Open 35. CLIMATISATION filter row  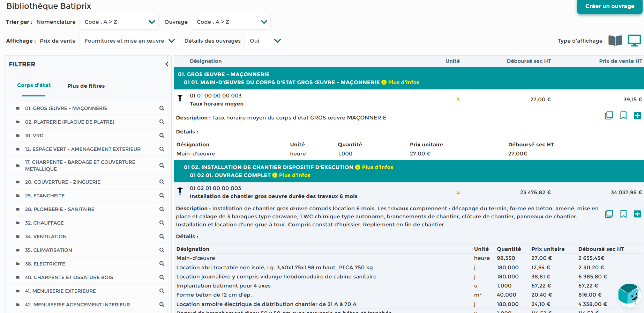88,250
